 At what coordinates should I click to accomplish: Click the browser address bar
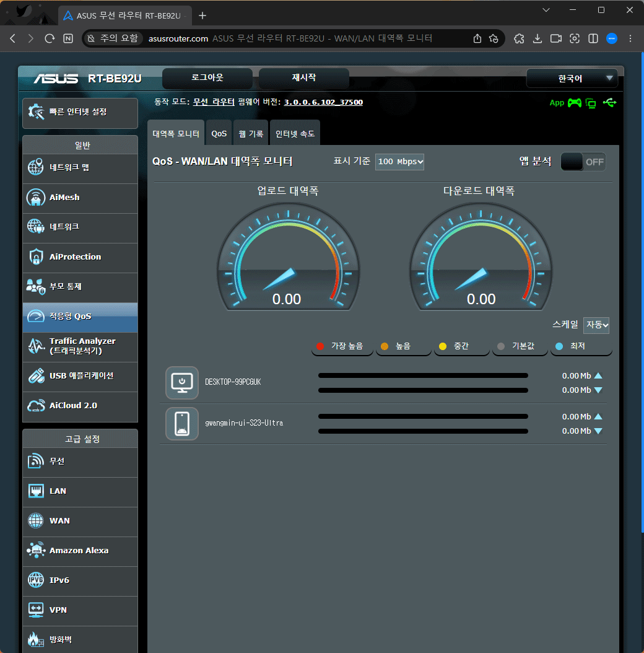310,38
